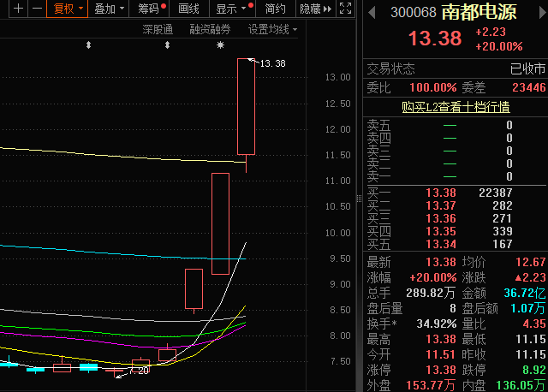Click 换手 value 34.92%
The height and width of the screenshot is (392, 548).
coord(437,324)
